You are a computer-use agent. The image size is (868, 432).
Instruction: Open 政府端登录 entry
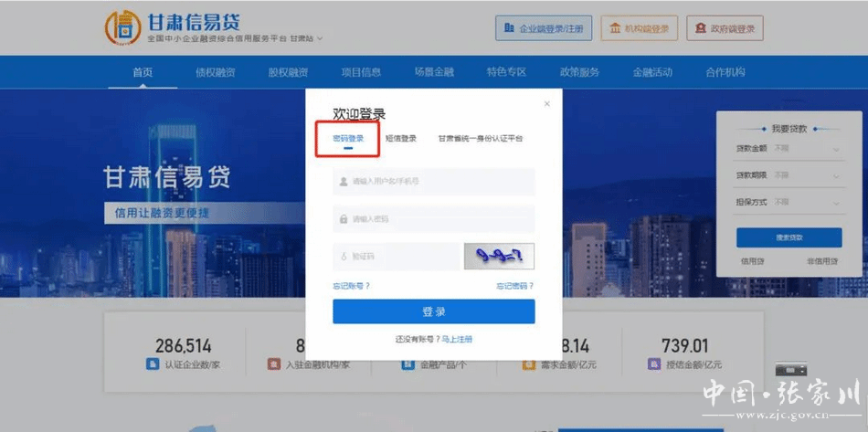tap(725, 28)
